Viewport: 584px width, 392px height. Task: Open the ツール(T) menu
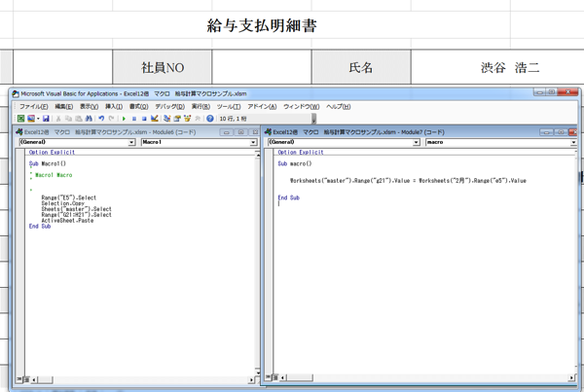[229, 106]
